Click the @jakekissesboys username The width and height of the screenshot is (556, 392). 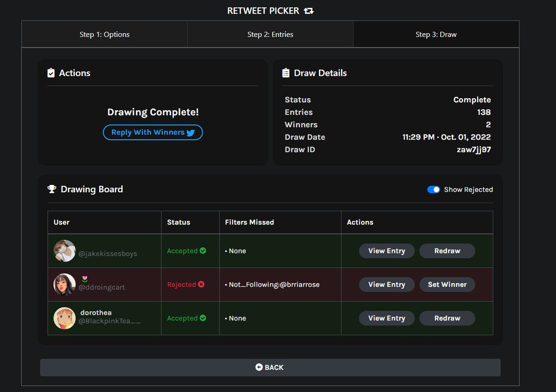click(107, 254)
